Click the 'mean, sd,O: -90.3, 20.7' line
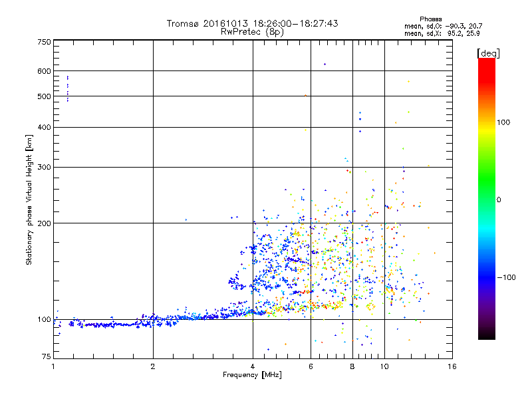Viewport: 532px width, 399px height. coord(443,27)
